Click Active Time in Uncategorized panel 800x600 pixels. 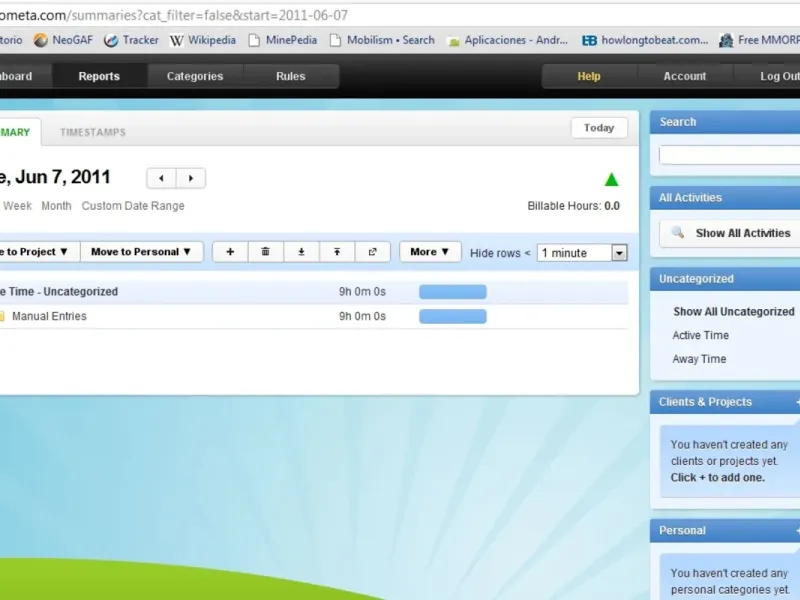point(701,335)
